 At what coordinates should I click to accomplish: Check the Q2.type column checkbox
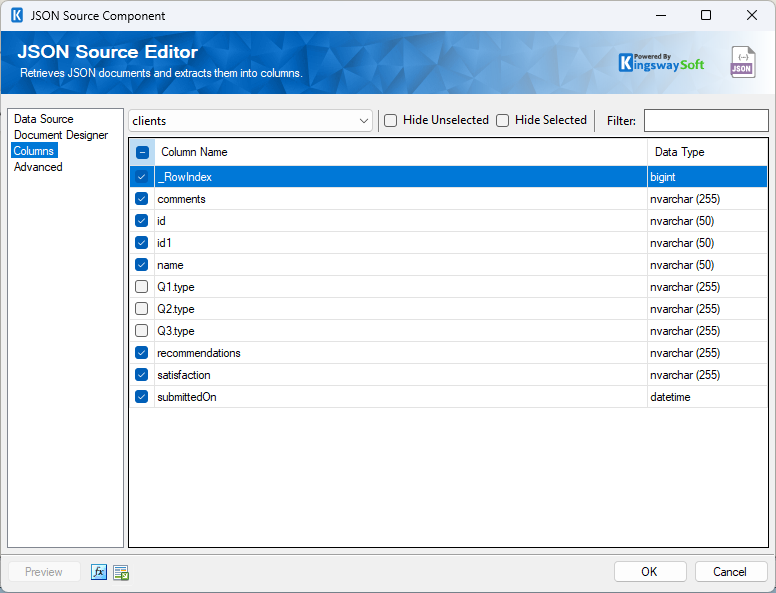click(x=142, y=308)
